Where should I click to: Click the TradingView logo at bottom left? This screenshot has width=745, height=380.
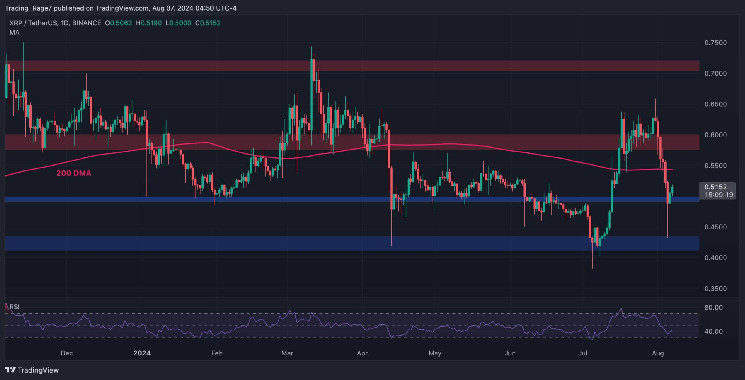(32, 370)
